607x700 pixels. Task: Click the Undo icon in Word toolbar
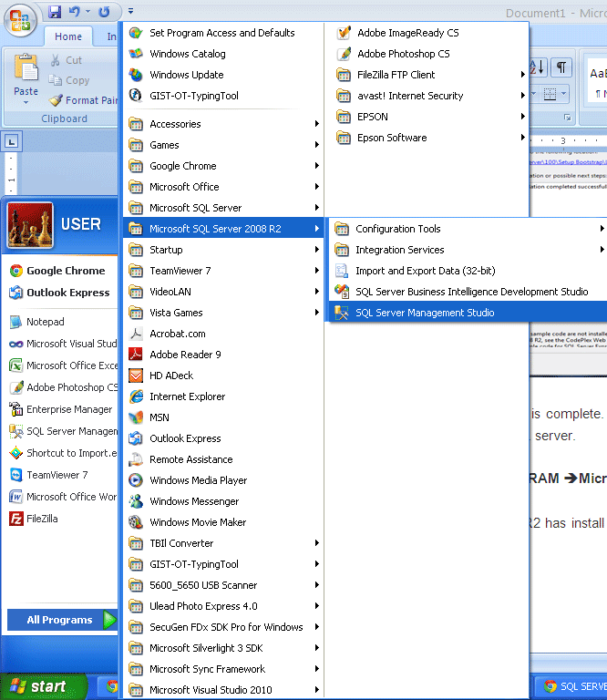coord(75,12)
